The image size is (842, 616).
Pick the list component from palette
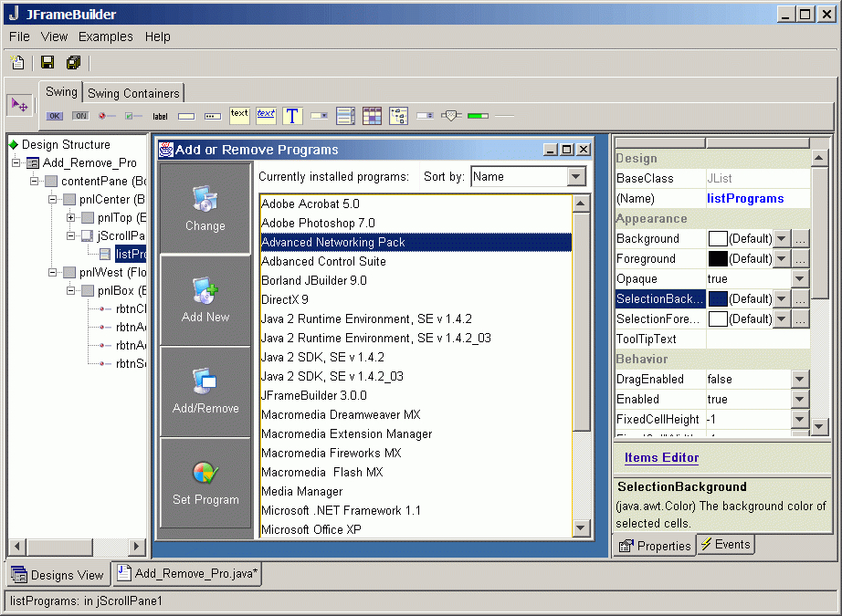click(x=345, y=116)
